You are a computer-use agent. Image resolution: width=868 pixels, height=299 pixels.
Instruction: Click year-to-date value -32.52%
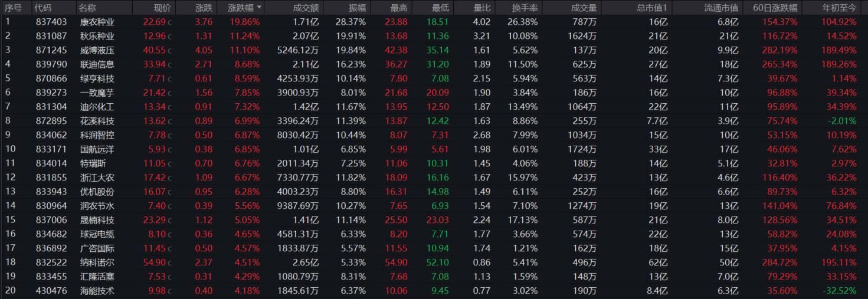(x=838, y=291)
